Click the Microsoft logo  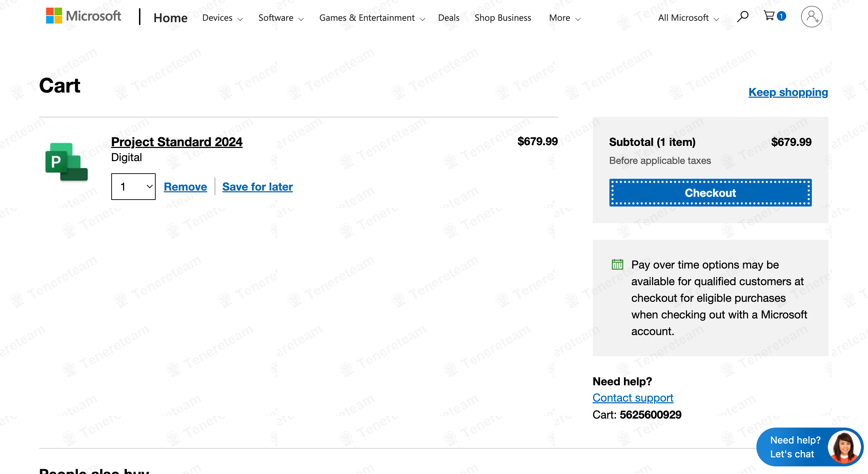[83, 16]
